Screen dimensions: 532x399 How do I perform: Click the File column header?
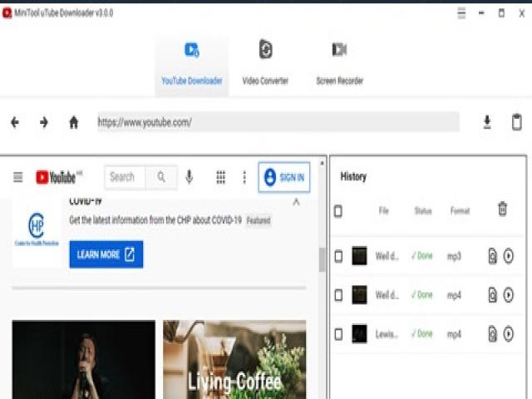(x=384, y=210)
